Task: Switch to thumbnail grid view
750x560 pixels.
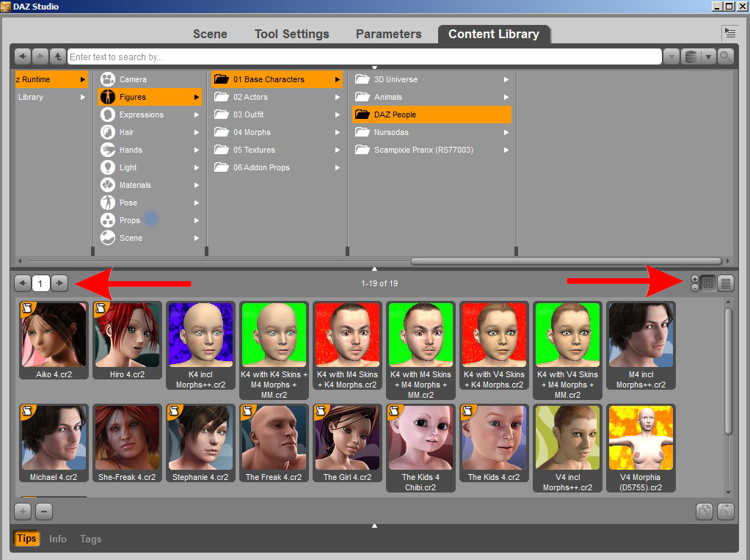Action: click(708, 283)
